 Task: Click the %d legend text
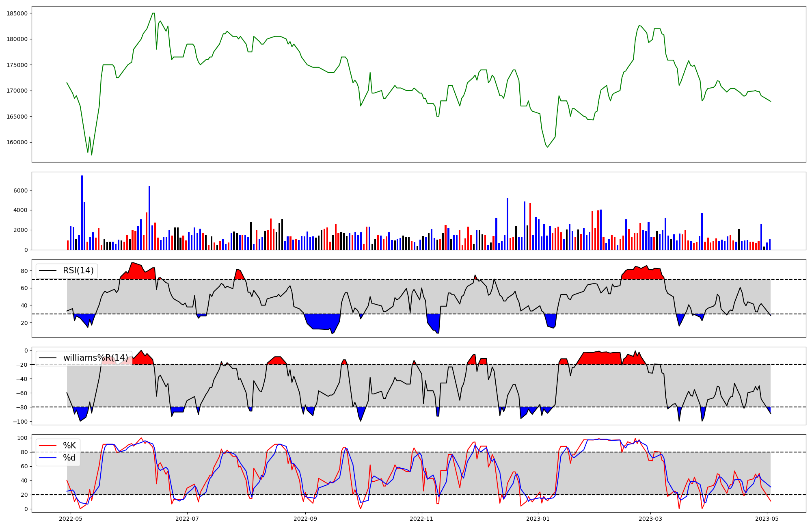click(x=69, y=458)
